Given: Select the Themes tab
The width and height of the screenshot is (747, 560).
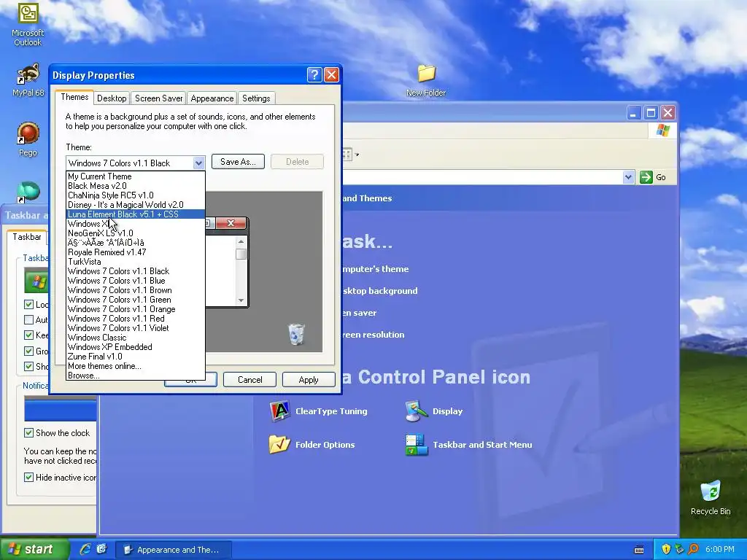Looking at the screenshot, I should 74,97.
